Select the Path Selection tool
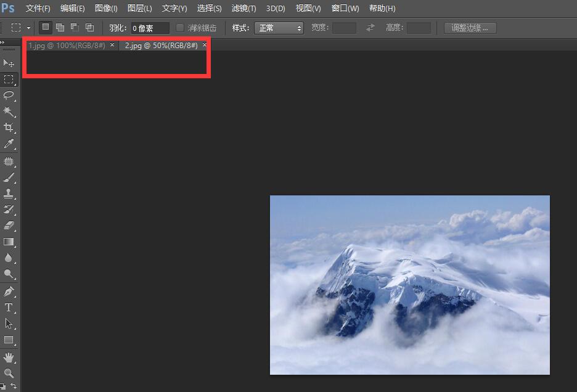This screenshot has width=577, height=392. [x=9, y=324]
